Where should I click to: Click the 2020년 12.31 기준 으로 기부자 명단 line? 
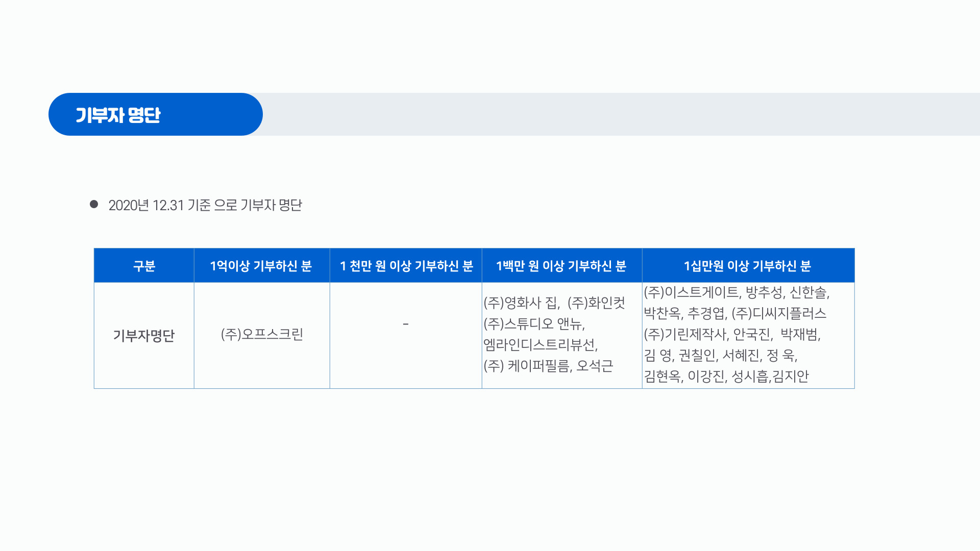[205, 205]
